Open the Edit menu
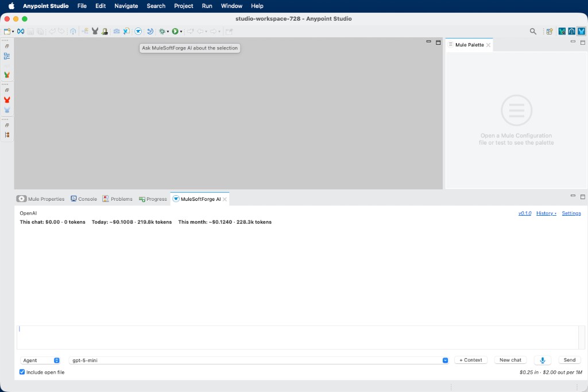Image resolution: width=588 pixels, height=392 pixels. pyautogui.click(x=100, y=6)
